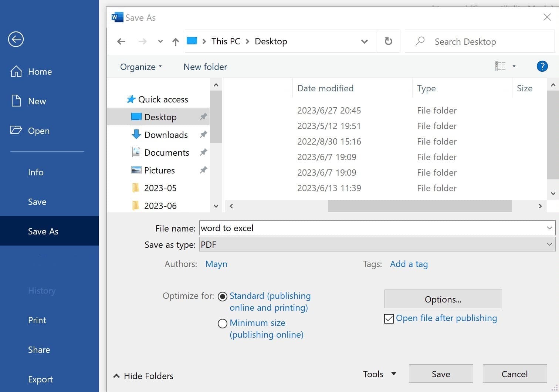The width and height of the screenshot is (559, 392).
Task: Select the Minimum size publishing option
Action: pos(222,323)
